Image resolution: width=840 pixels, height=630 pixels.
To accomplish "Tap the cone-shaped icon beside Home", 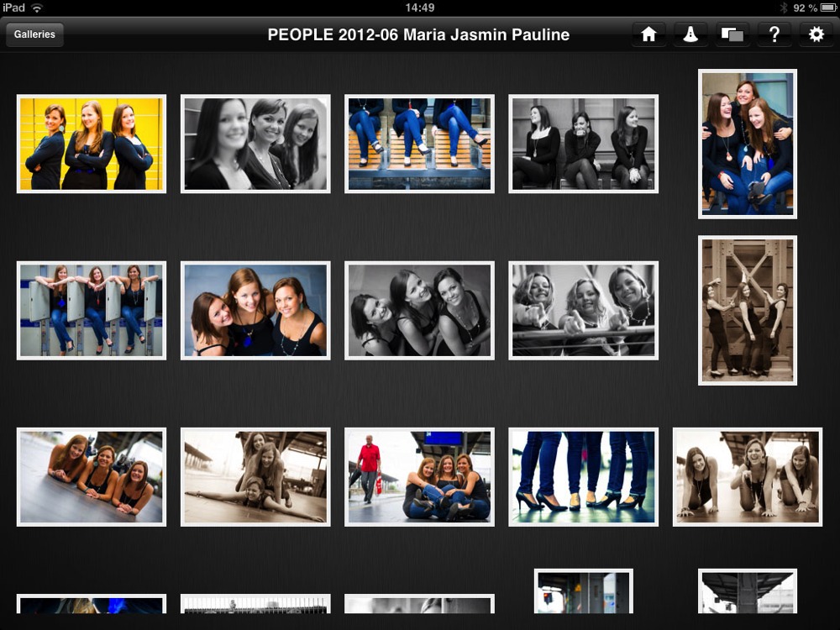I will coord(690,34).
